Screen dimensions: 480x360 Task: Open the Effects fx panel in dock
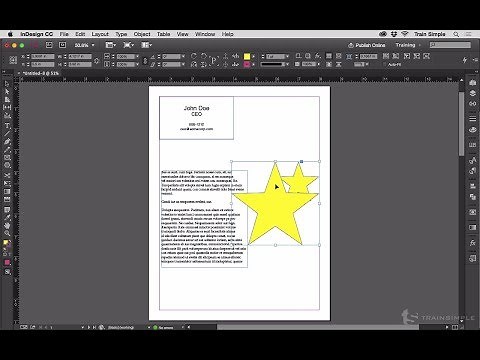click(472, 243)
